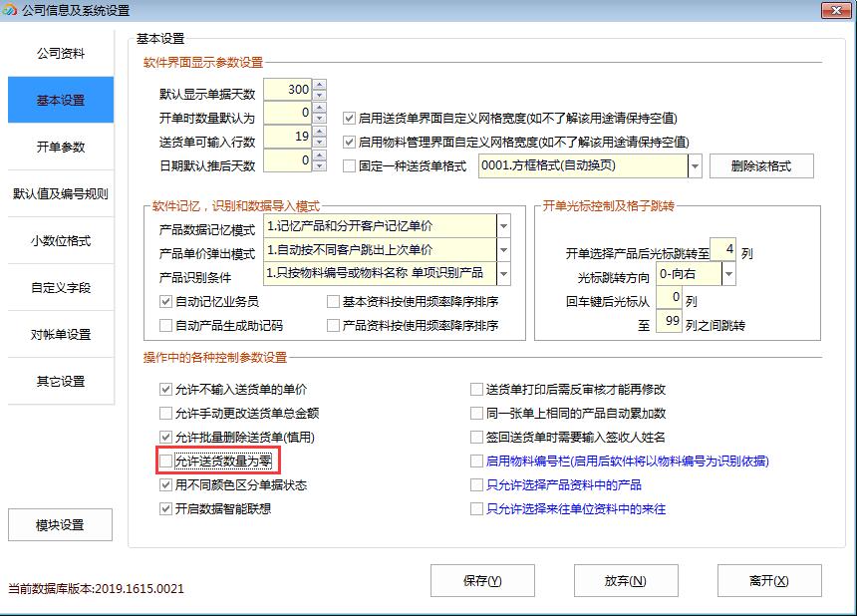Decrease 日期默认推后天数 value

pos(320,166)
